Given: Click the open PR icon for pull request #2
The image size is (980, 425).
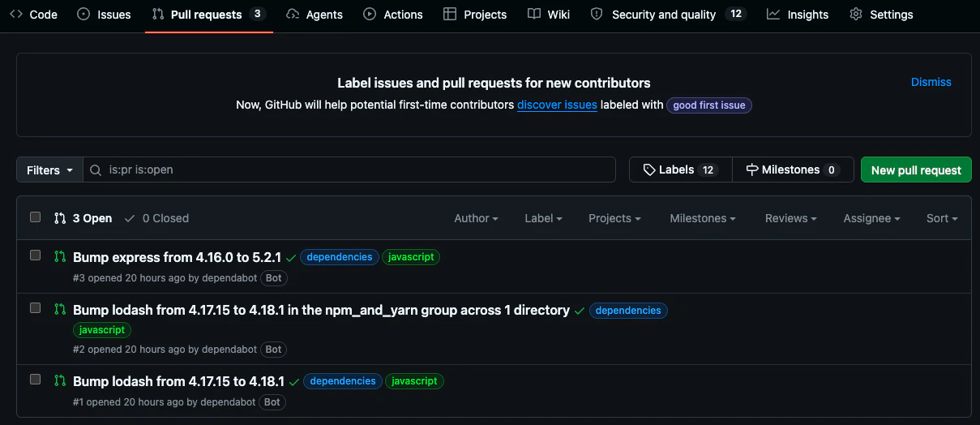Looking at the screenshot, I should [59, 309].
